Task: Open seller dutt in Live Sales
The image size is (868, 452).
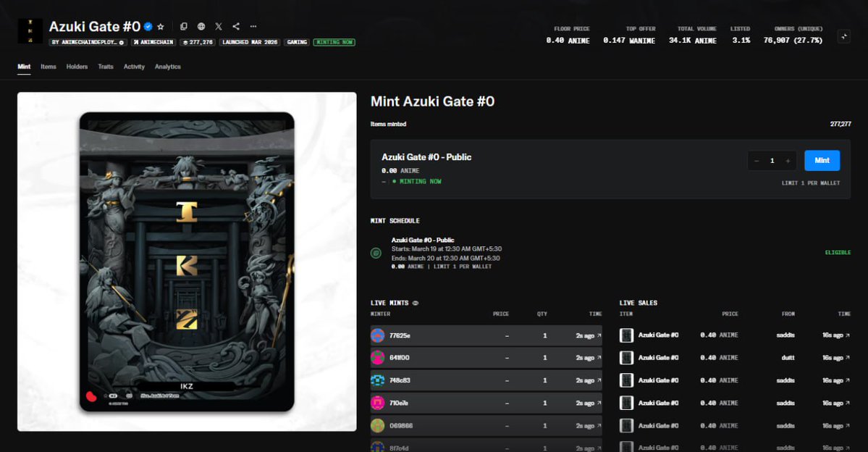Action: click(x=788, y=358)
